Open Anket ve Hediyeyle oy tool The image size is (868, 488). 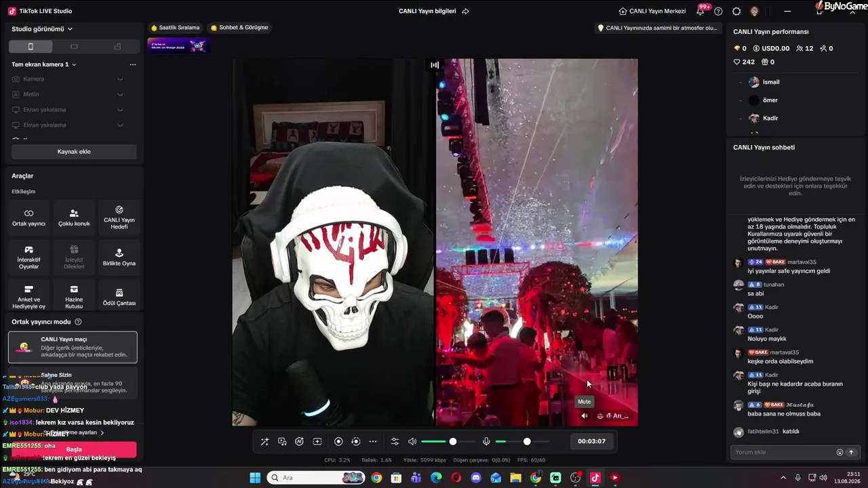28,297
